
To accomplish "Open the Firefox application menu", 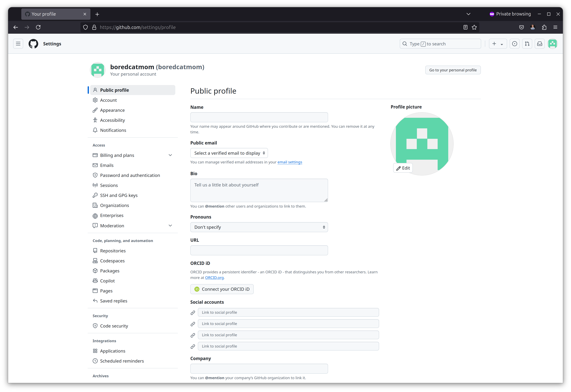I will point(555,27).
